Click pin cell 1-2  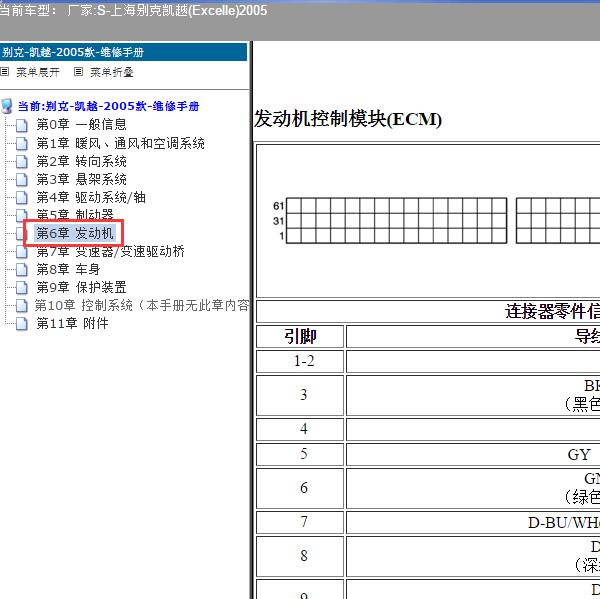point(300,361)
